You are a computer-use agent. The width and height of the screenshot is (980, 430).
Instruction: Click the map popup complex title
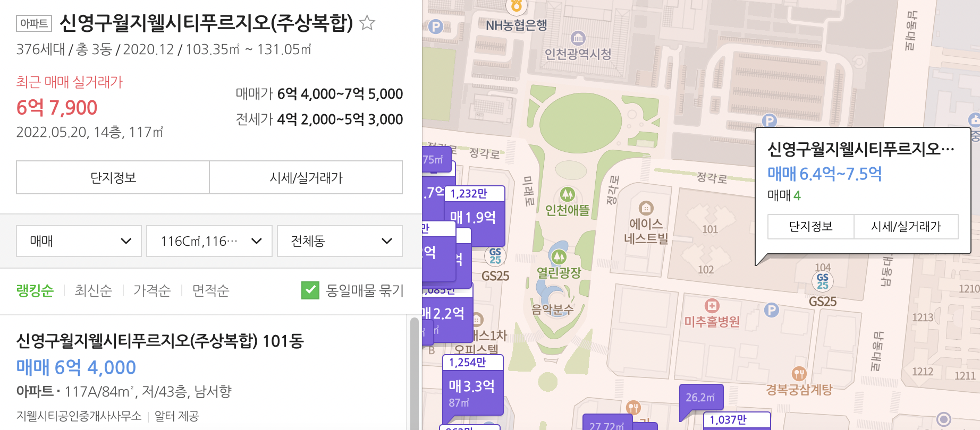[x=861, y=149]
